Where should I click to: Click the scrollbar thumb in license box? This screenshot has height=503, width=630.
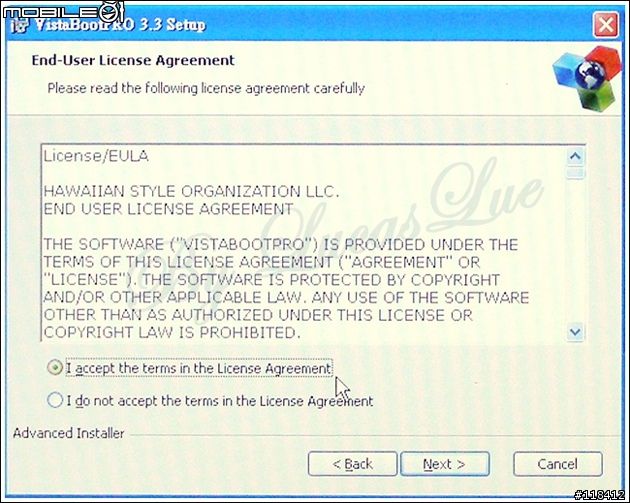click(575, 173)
